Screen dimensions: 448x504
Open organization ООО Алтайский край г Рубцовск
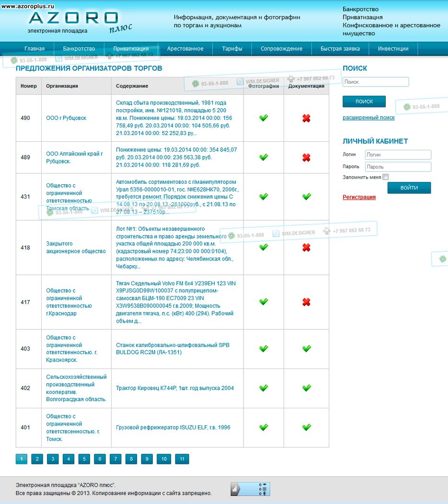click(x=74, y=157)
